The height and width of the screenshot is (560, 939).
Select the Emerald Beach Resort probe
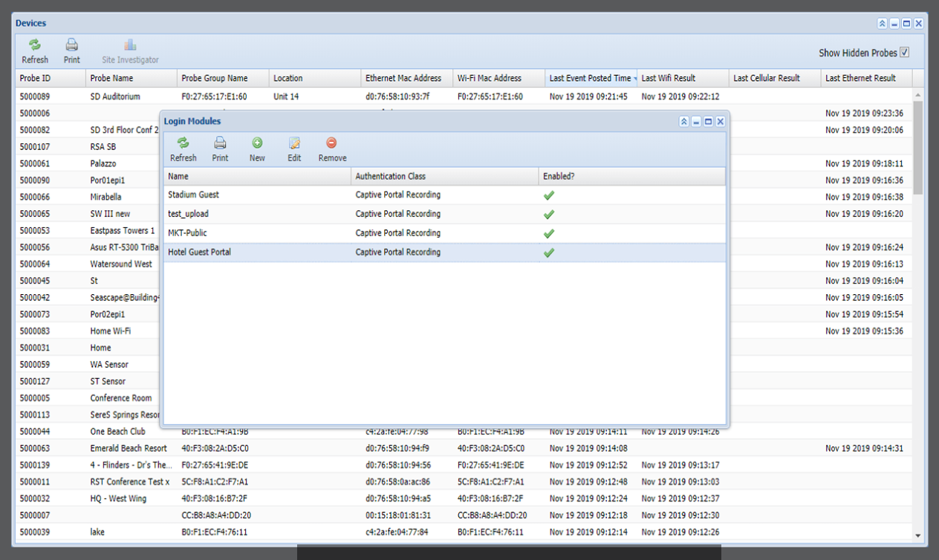pos(464,449)
